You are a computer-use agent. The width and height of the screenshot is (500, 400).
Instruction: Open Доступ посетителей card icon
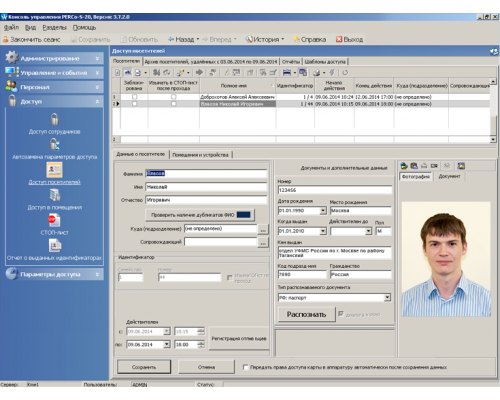[54, 170]
